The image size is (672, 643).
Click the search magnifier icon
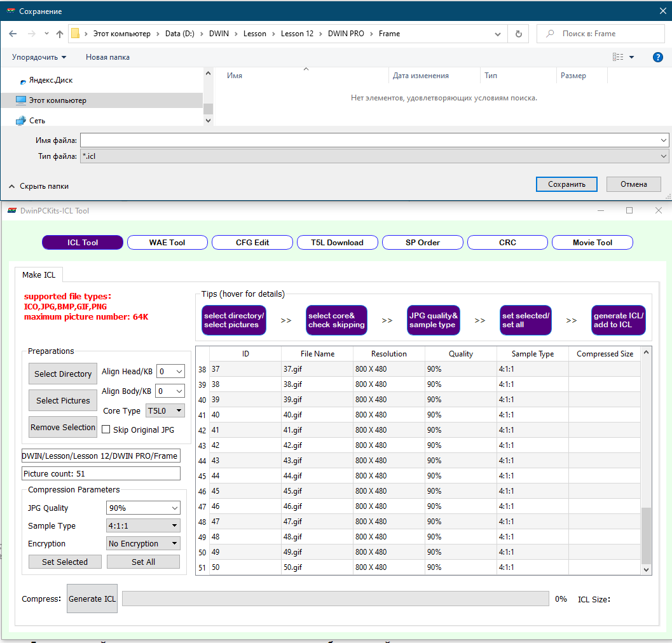coord(550,34)
